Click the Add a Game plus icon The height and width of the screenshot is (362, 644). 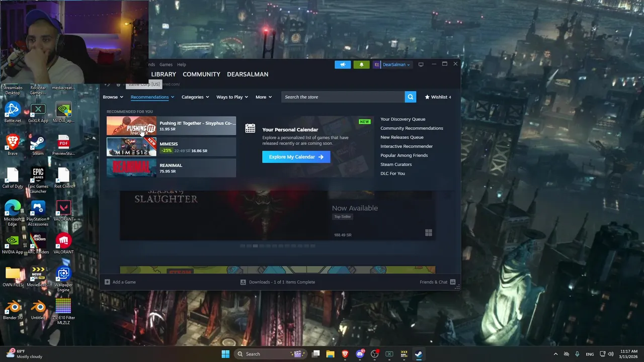coord(107,282)
